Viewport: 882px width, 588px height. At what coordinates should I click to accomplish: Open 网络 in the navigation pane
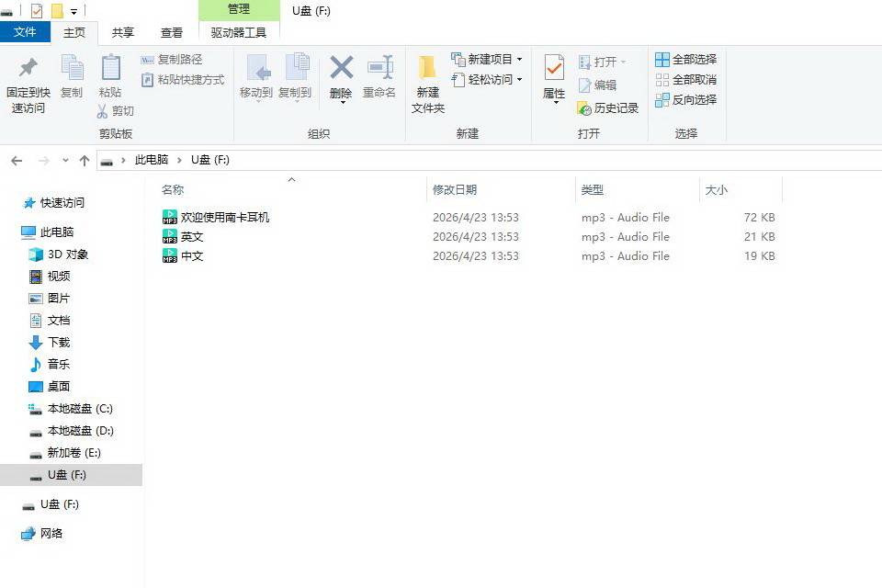[x=43, y=534]
